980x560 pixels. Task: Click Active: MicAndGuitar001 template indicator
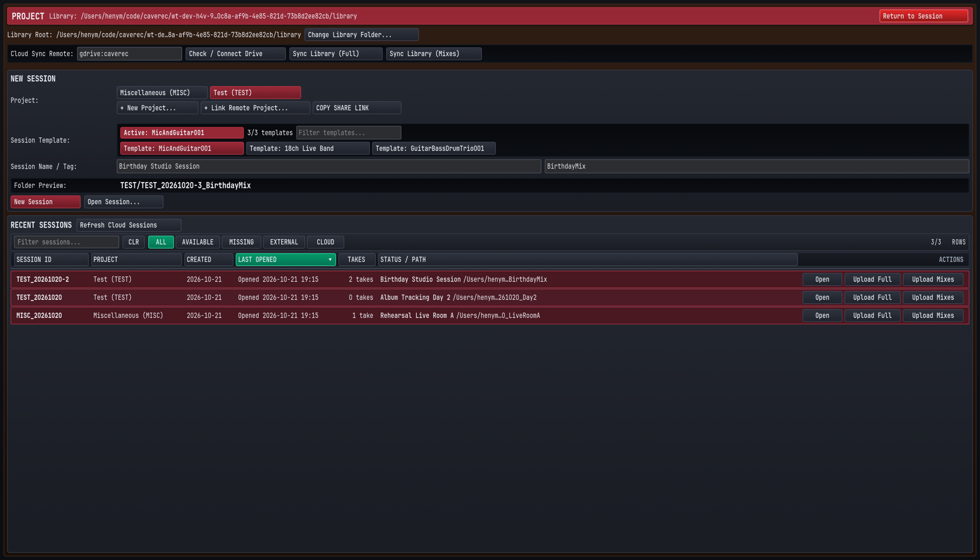[181, 133]
